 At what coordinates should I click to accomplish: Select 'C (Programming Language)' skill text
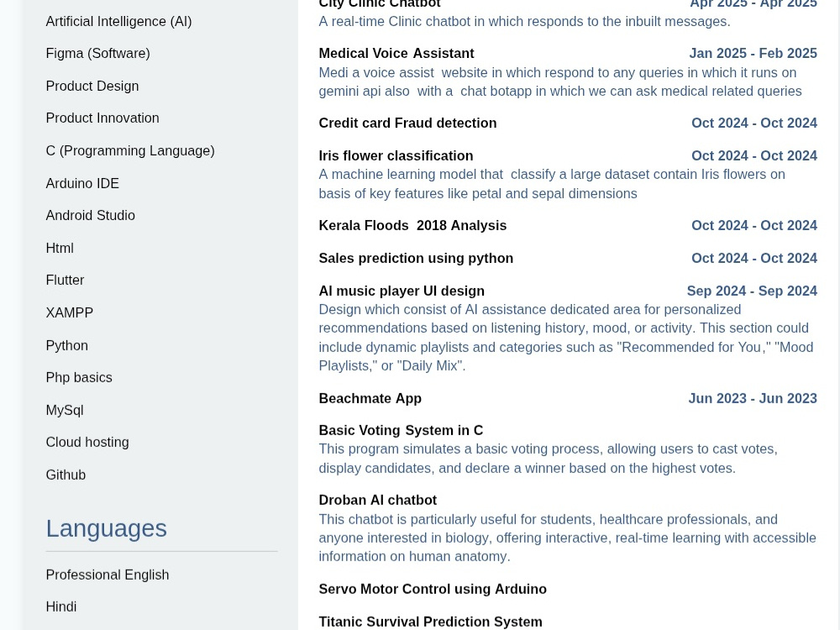130,150
